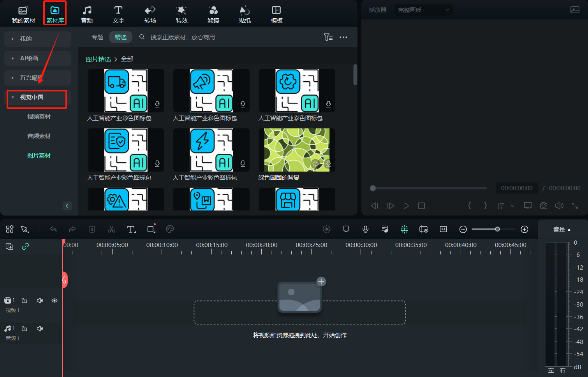Select the 绿色圆圈的背景 image thumbnail
588x377 pixels.
point(297,150)
